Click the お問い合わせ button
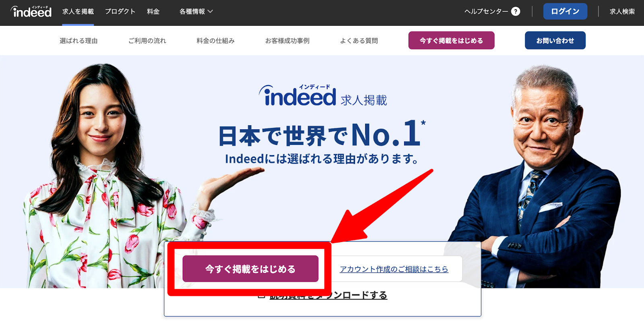This screenshot has height=333, width=644. coord(555,40)
